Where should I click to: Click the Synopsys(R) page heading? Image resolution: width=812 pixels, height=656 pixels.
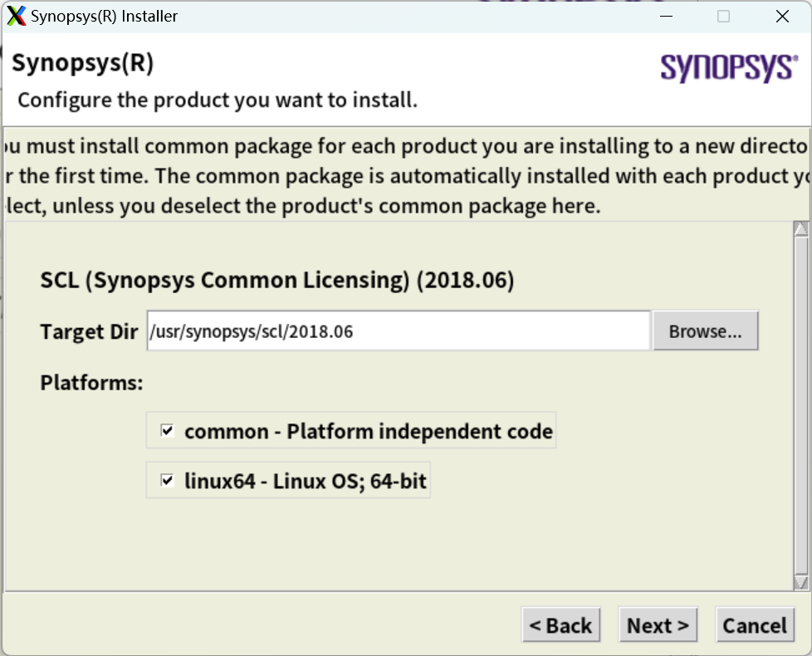point(83,63)
